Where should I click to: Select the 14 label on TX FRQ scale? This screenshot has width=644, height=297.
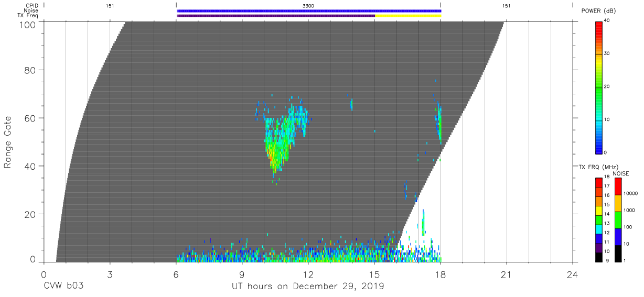coord(606,214)
